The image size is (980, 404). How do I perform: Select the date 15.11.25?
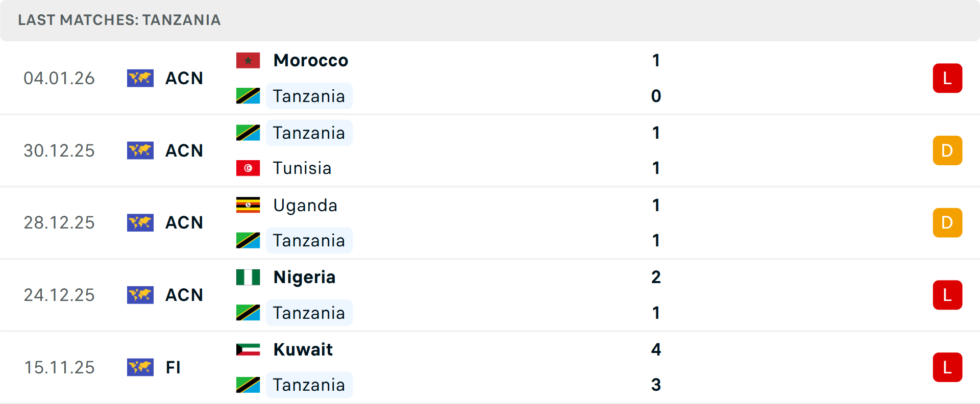(59, 367)
